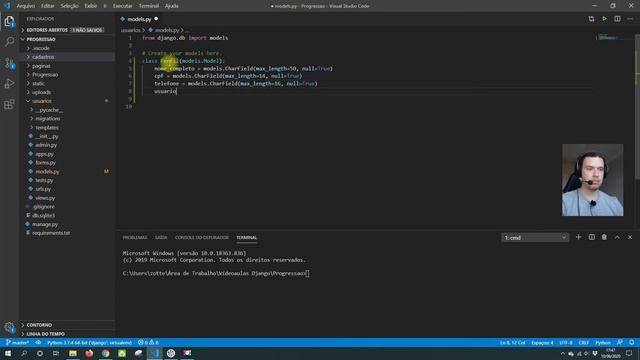This screenshot has width=640, height=360.
Task: Expand the cadastros folder
Action: (x=43, y=57)
